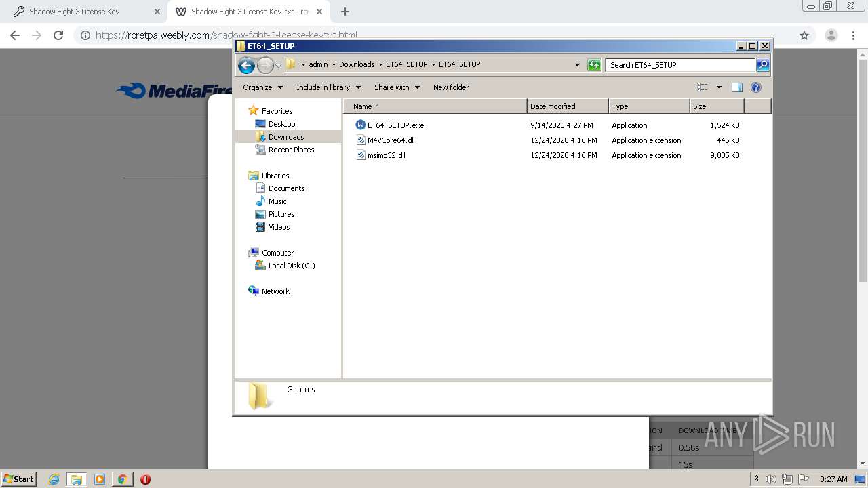Select the msimg32.dll file icon

click(x=361, y=155)
